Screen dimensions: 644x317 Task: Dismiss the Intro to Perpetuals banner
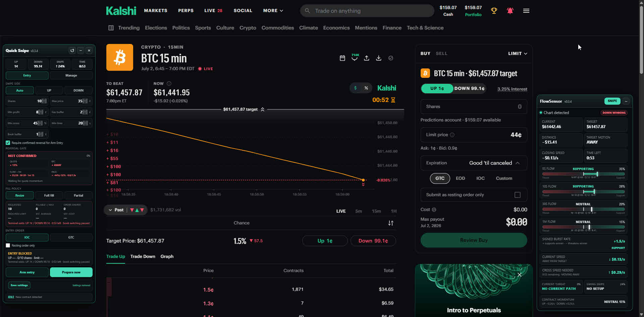coord(520,275)
